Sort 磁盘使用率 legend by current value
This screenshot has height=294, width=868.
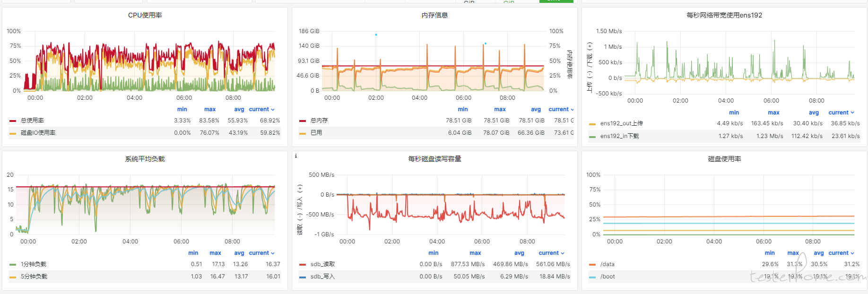[841, 253]
